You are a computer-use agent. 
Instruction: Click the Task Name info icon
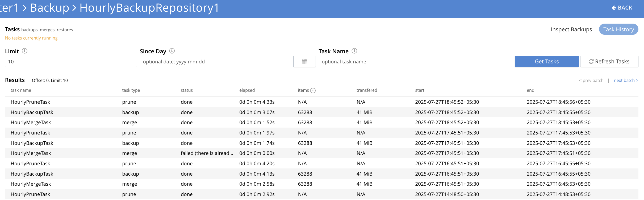point(354,51)
